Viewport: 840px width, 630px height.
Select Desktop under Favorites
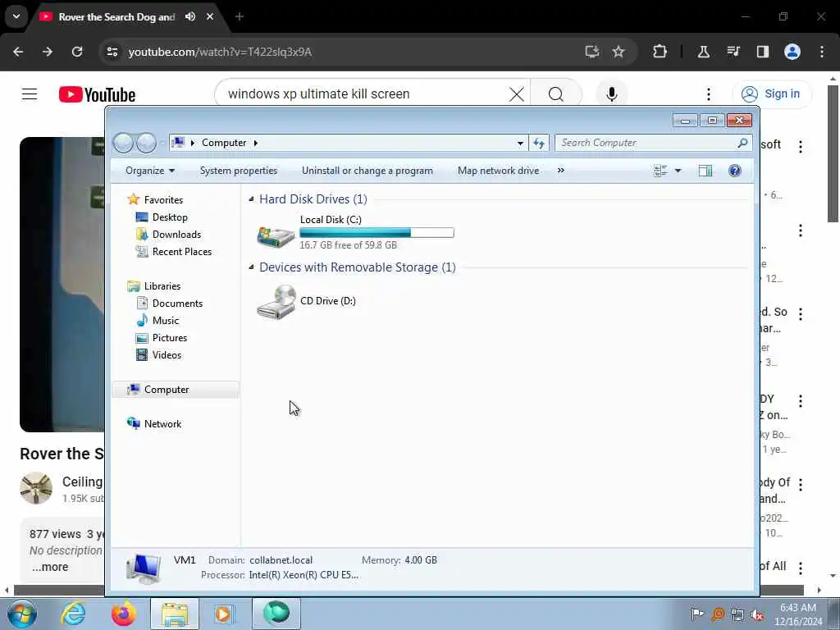pyautogui.click(x=170, y=217)
